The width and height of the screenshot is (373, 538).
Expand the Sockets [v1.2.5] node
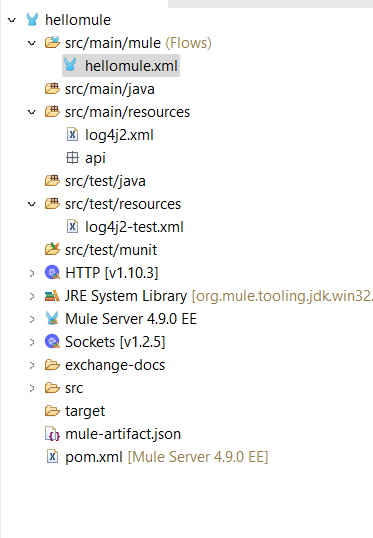(32, 342)
